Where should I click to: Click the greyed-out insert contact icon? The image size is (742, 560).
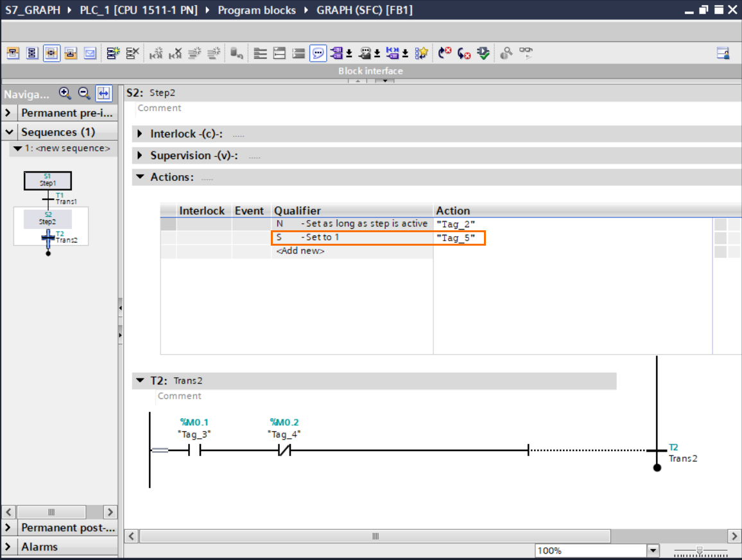156,53
